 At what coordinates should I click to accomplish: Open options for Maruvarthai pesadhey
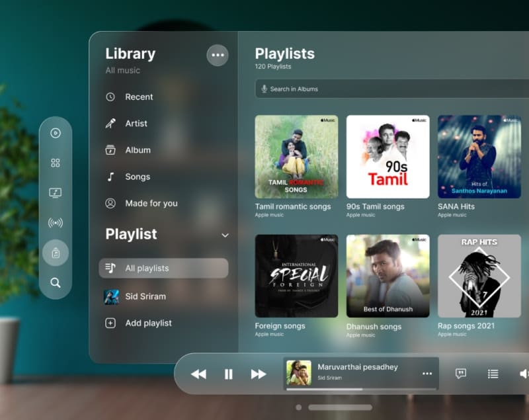[x=427, y=374]
